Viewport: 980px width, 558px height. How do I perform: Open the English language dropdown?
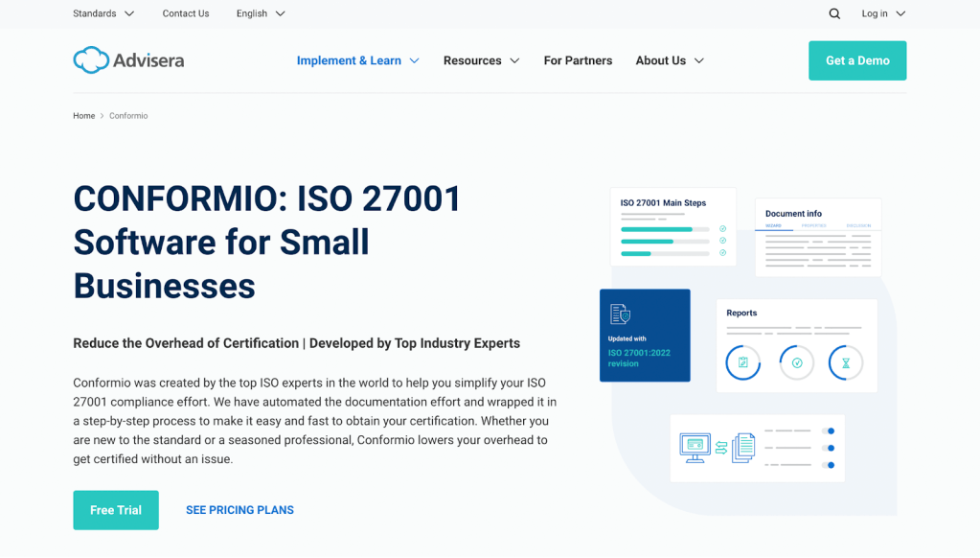pyautogui.click(x=261, y=13)
